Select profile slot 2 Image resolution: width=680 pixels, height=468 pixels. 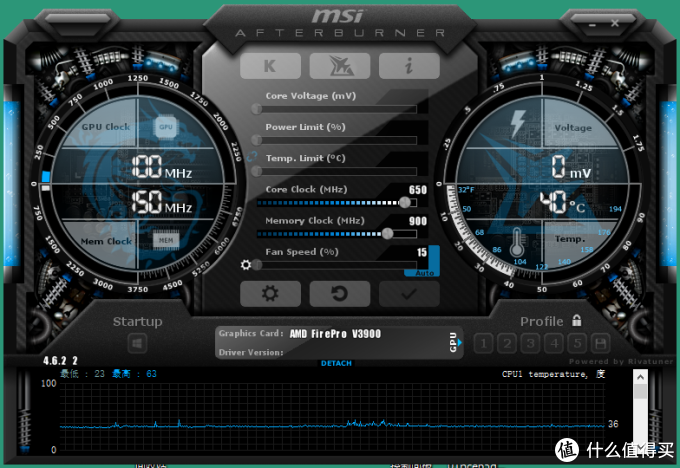click(507, 344)
